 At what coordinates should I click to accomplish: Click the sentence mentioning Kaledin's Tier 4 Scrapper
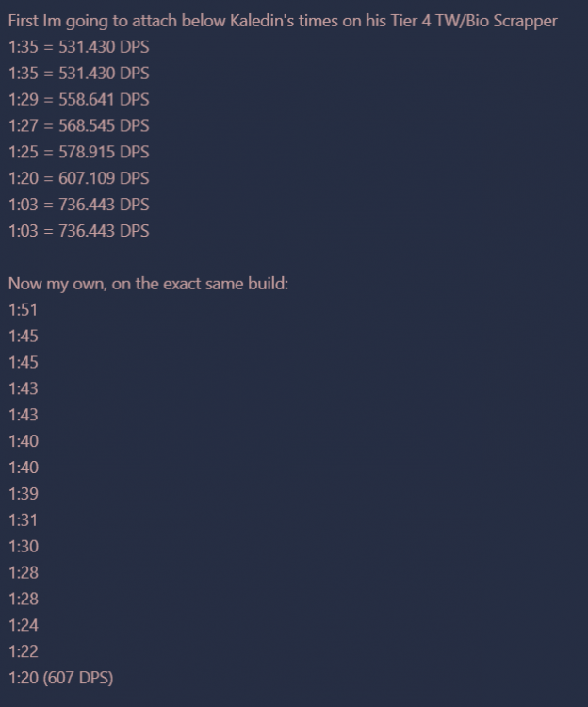tap(289, 21)
